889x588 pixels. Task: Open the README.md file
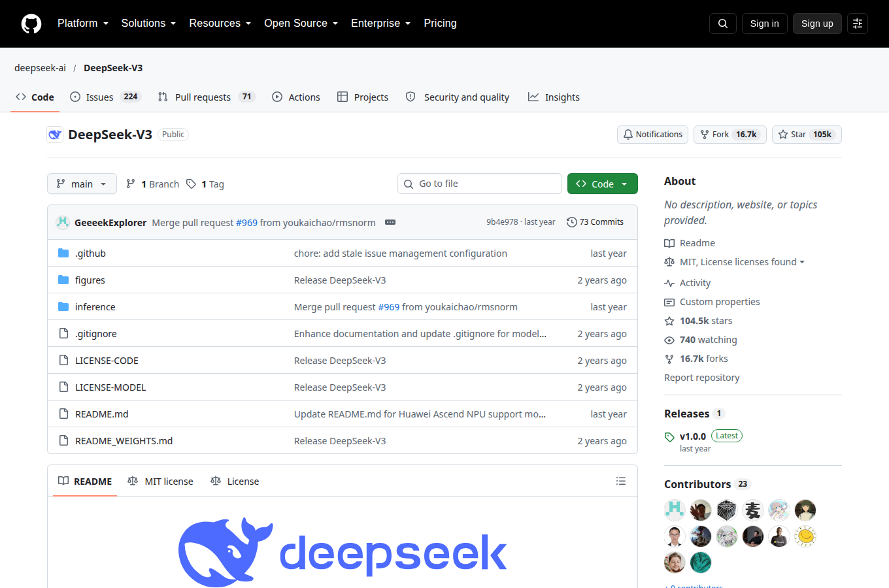pyautogui.click(x=102, y=414)
